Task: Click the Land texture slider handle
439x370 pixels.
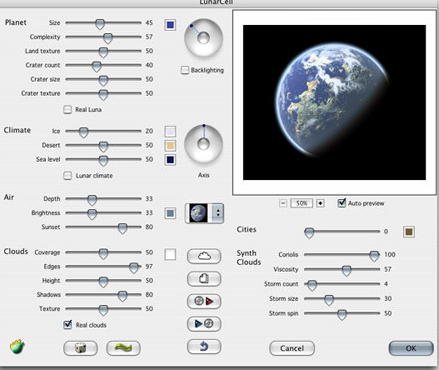Action: (103, 52)
